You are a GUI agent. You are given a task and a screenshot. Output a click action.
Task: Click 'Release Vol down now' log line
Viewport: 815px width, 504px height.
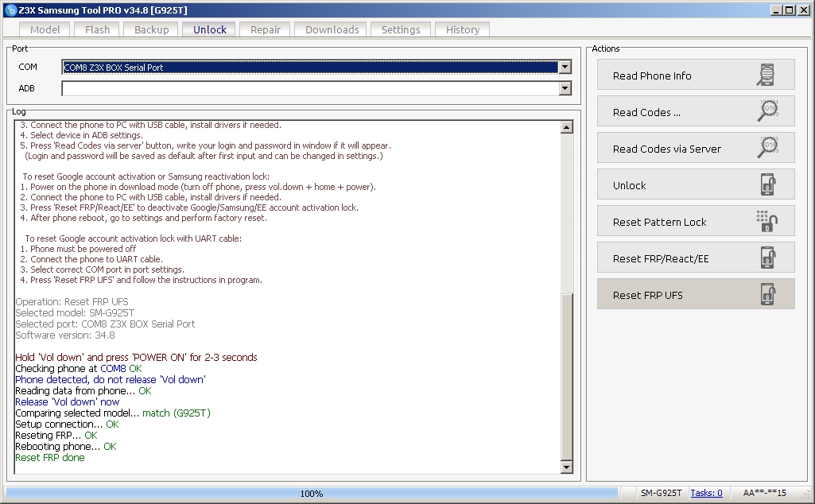tap(67, 402)
